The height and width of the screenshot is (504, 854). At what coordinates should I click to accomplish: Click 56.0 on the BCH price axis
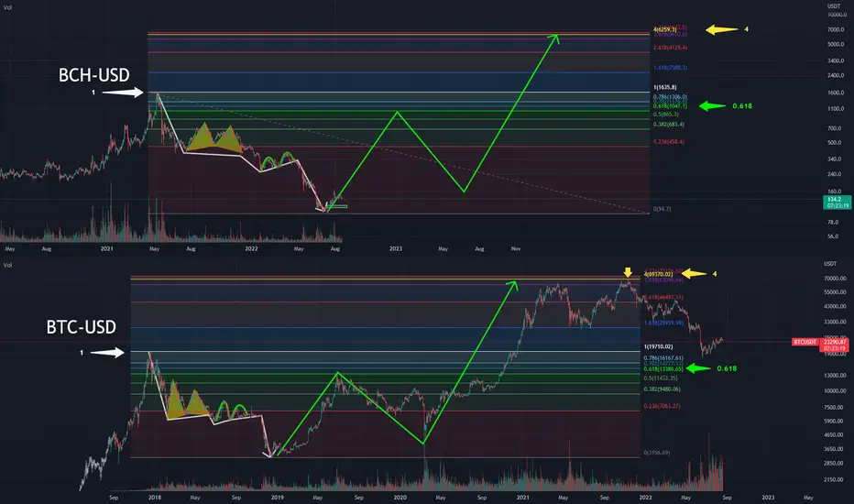coord(833,236)
